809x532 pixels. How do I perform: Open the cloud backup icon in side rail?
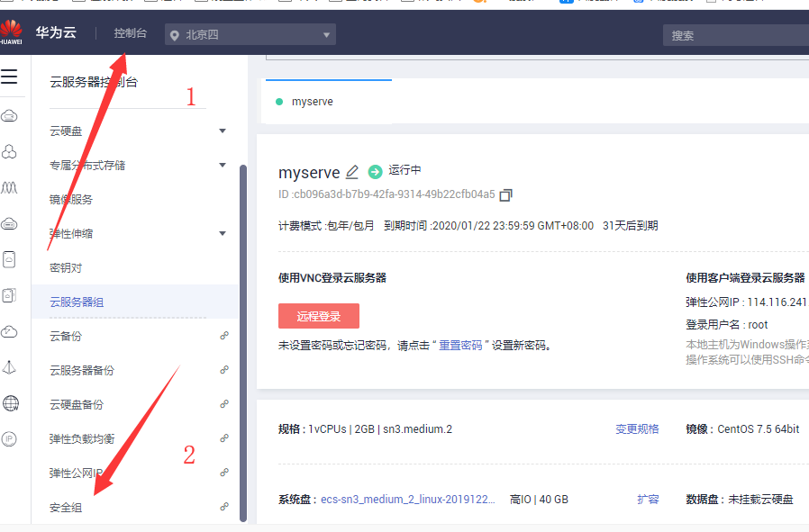point(12,331)
